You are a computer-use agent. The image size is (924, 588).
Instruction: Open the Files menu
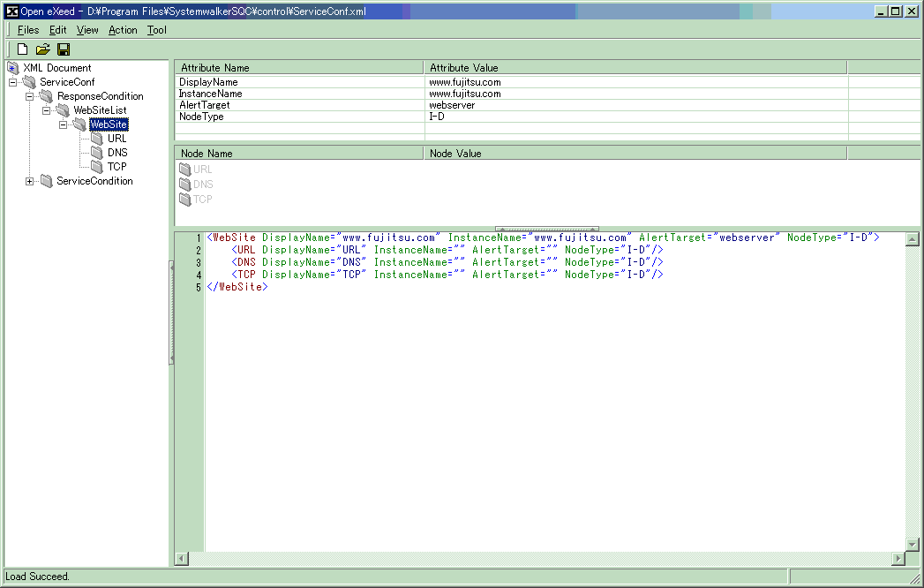click(x=28, y=30)
